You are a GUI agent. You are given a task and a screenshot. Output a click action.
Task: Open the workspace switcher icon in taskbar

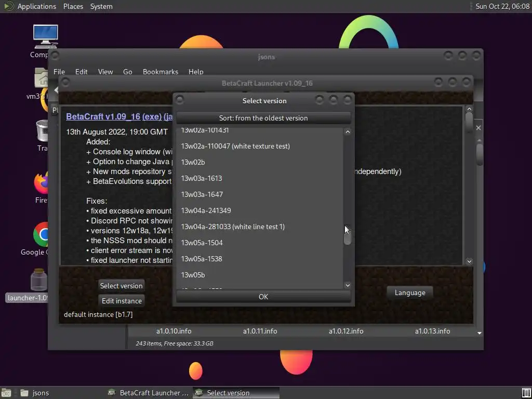coord(526,393)
